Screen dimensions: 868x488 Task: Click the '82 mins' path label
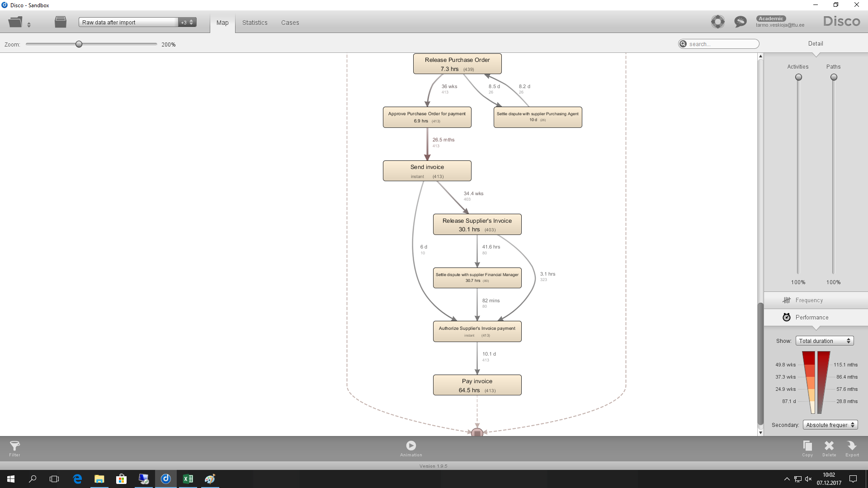[491, 301]
